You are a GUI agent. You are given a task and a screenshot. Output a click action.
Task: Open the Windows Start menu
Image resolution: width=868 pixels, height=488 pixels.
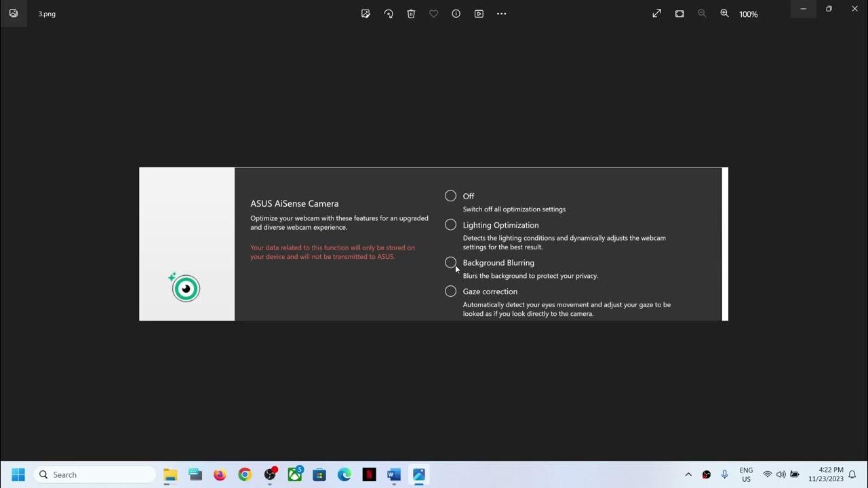coord(18,474)
